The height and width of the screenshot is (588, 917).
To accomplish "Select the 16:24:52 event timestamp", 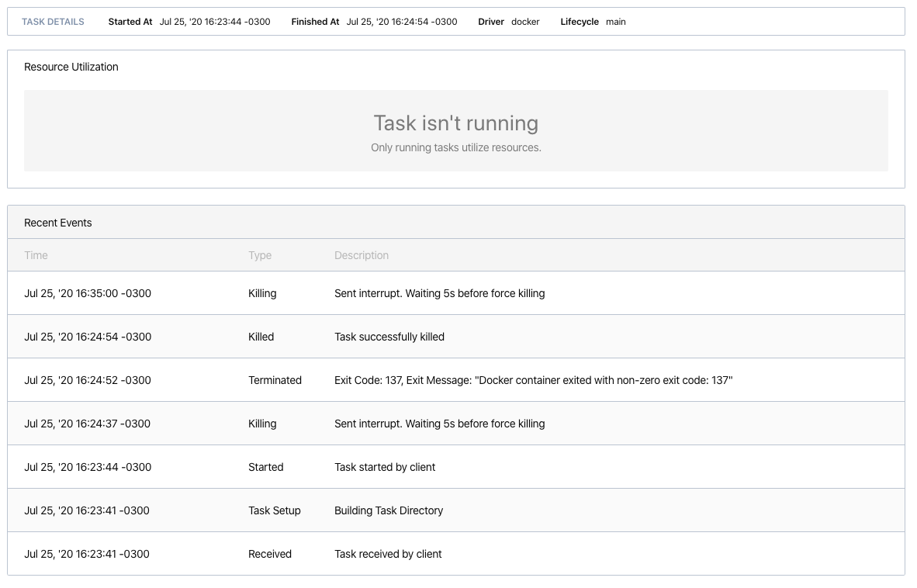I will click(88, 381).
